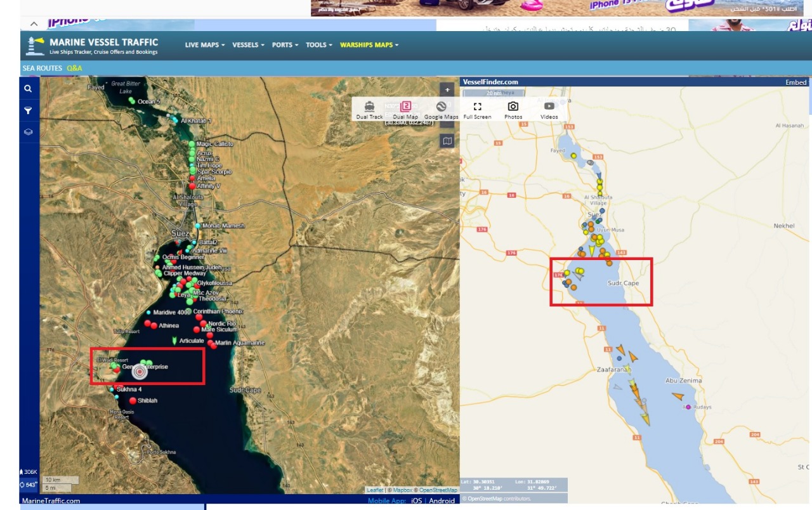Open the map layers stack tool
812x510 pixels.
pos(28,132)
